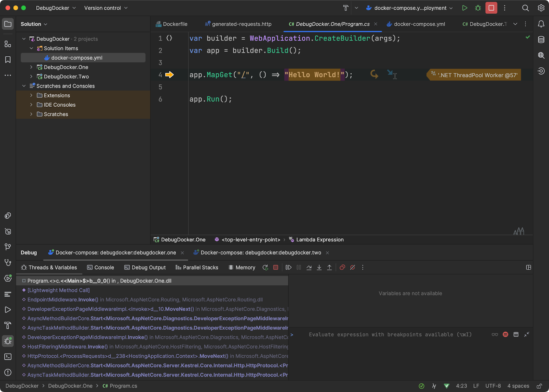
Task: Open the evaluate expression calculator icon
Action: 516,334
